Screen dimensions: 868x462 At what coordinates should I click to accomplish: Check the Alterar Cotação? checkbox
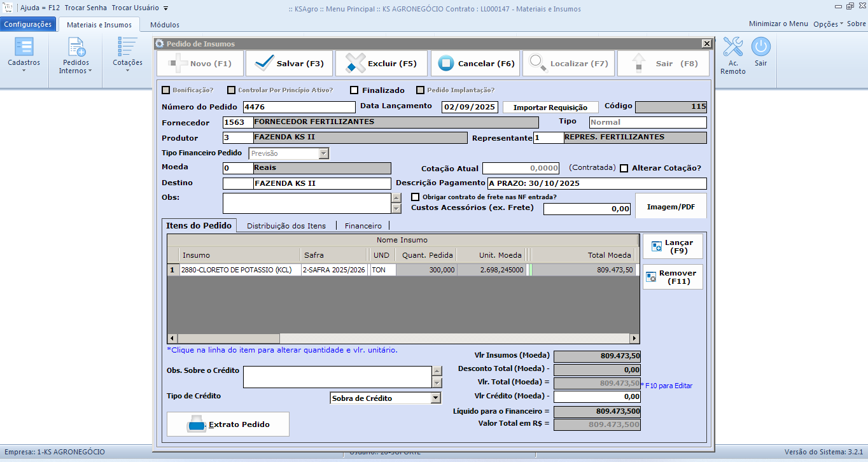[624, 169]
